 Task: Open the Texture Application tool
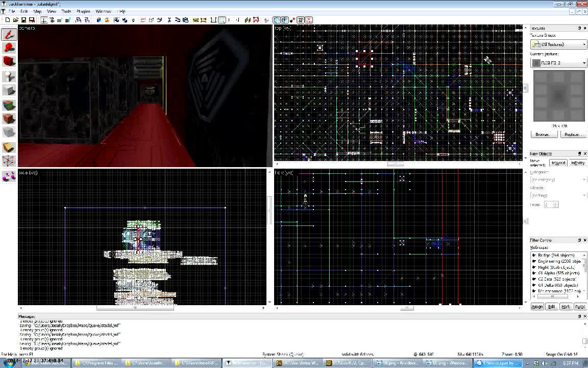pyautogui.click(x=8, y=105)
